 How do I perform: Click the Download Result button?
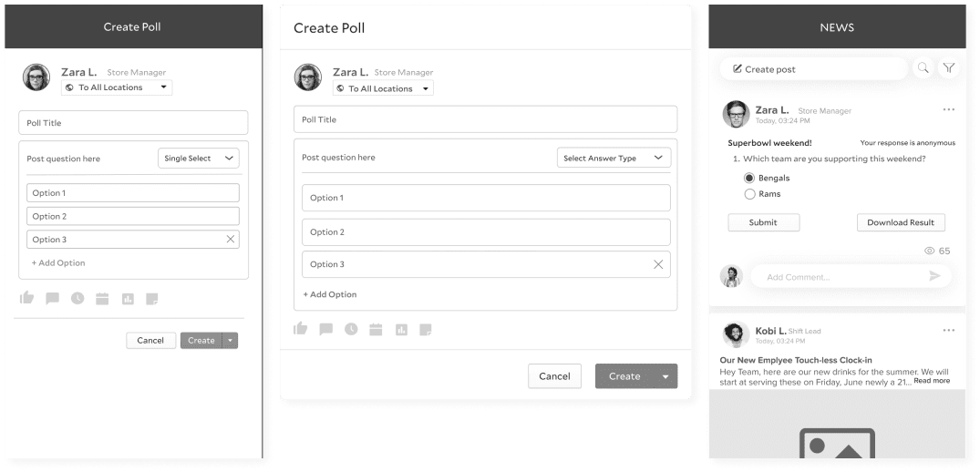pos(901,222)
